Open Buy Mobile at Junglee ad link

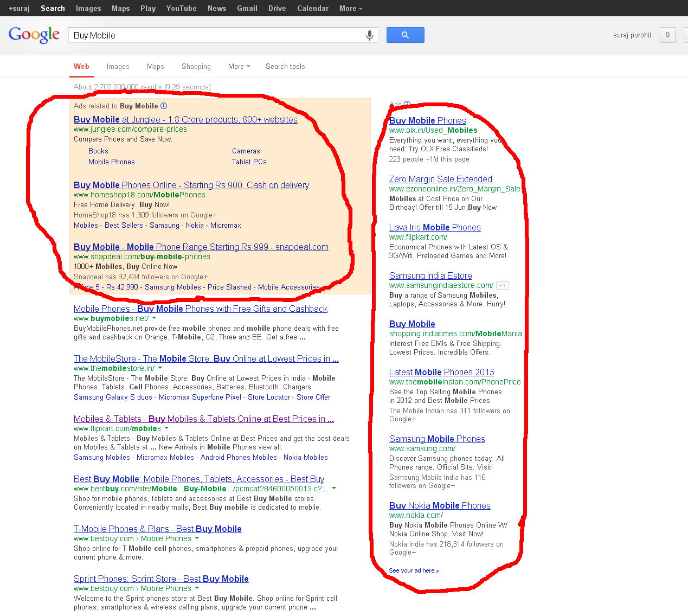(185, 119)
